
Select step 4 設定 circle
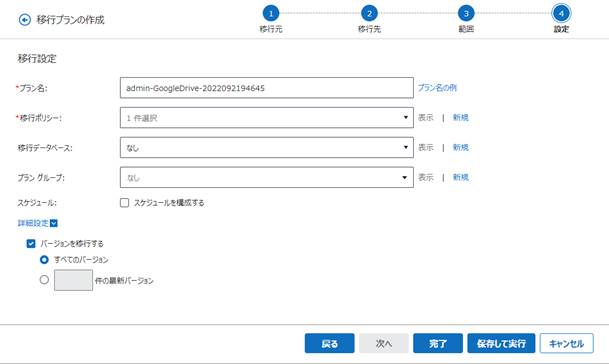(x=561, y=14)
